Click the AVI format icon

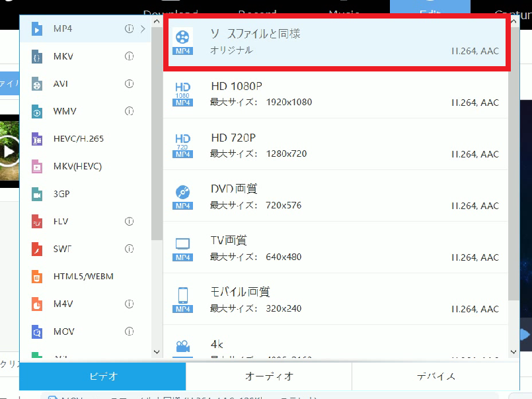coord(37,84)
